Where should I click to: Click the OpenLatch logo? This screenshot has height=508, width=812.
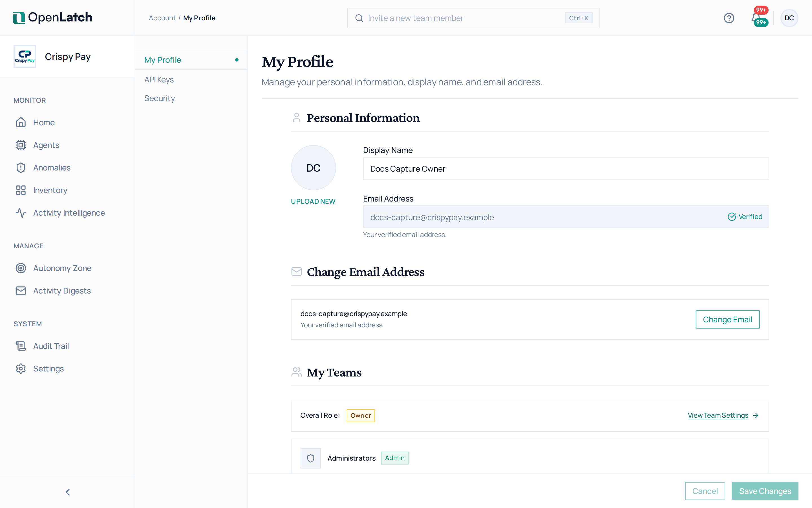click(x=53, y=17)
